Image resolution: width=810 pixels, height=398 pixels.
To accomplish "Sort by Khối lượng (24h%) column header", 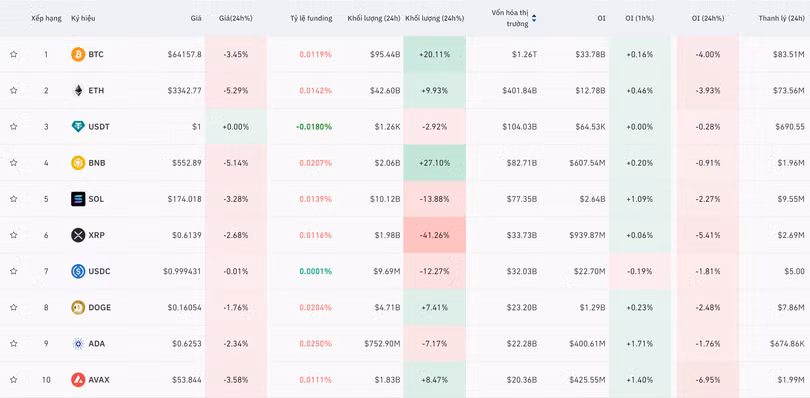I will [x=434, y=18].
